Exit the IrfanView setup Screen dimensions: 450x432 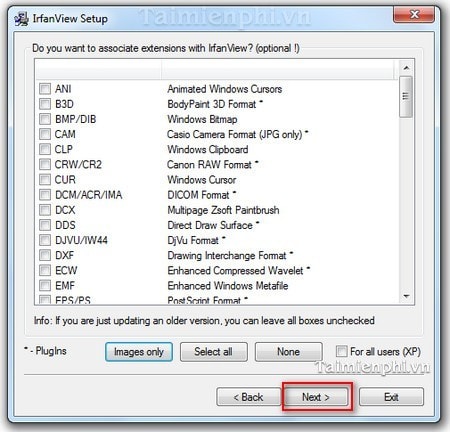click(391, 397)
